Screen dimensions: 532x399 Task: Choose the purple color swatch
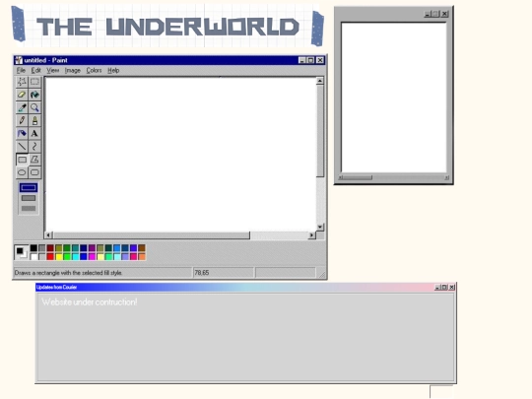point(92,248)
